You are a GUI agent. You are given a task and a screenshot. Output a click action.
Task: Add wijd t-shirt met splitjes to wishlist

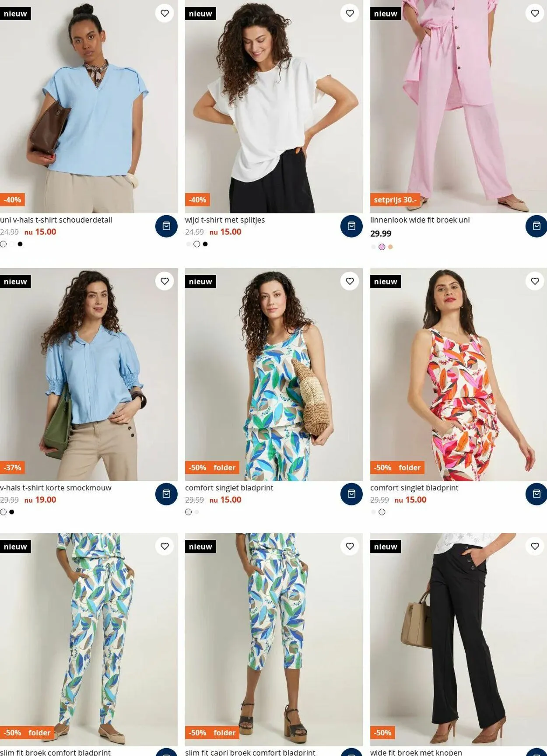coord(350,13)
